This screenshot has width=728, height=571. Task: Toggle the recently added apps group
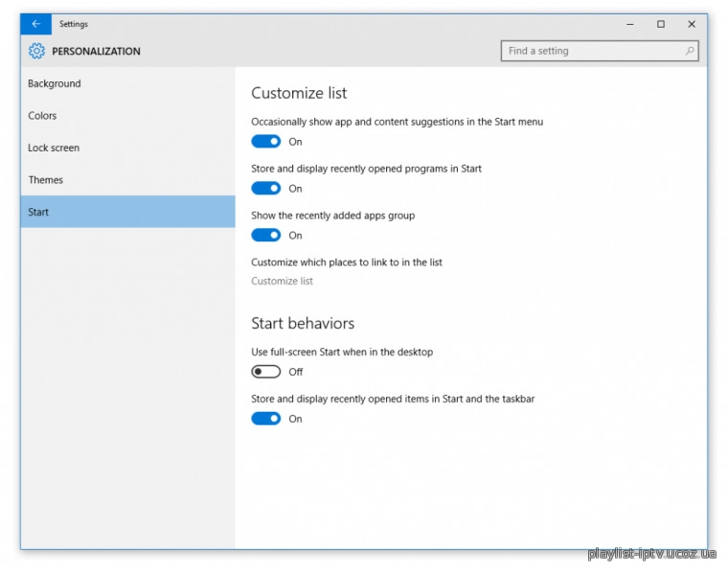(266, 235)
